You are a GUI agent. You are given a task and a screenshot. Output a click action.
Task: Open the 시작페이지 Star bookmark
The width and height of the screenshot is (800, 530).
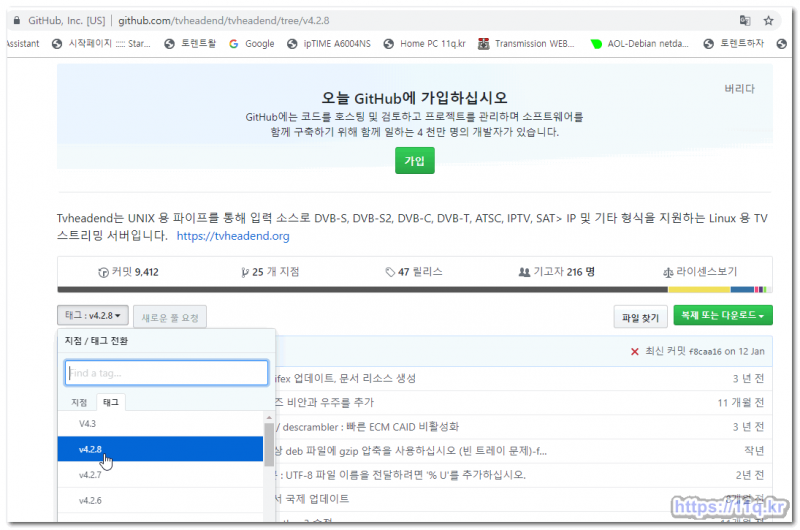pos(102,44)
